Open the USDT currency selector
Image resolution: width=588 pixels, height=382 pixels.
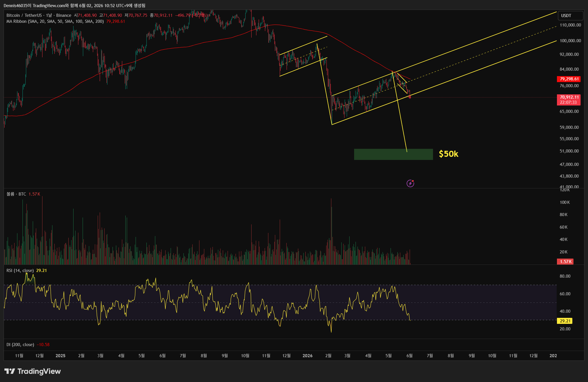(x=570, y=16)
